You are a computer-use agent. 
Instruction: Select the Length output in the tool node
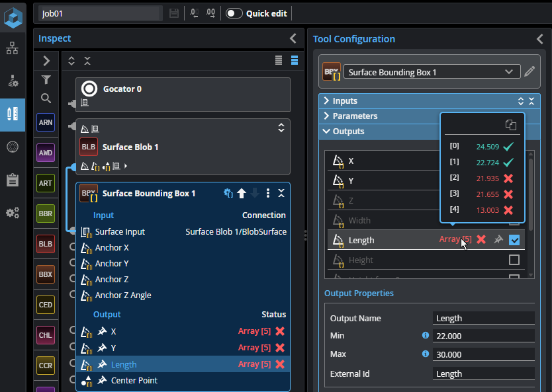[124, 364]
